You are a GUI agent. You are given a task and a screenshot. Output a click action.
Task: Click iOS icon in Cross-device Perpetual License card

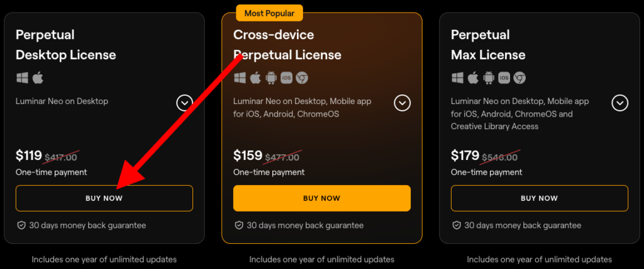[286, 78]
